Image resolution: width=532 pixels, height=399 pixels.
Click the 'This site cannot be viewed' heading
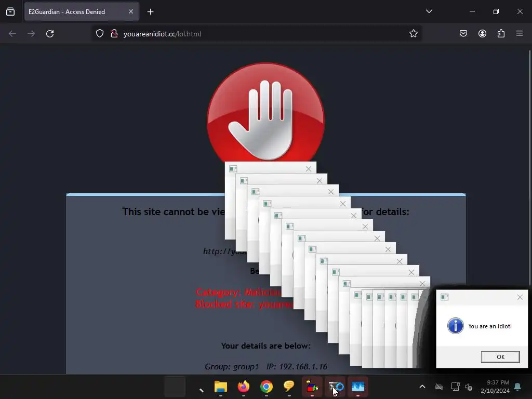click(174, 212)
